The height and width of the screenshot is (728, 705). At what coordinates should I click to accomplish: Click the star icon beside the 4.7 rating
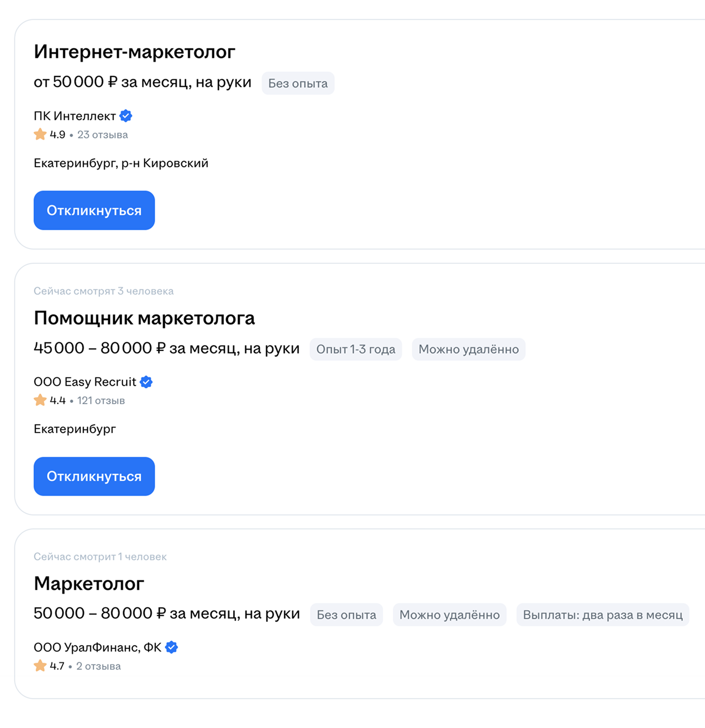(40, 666)
